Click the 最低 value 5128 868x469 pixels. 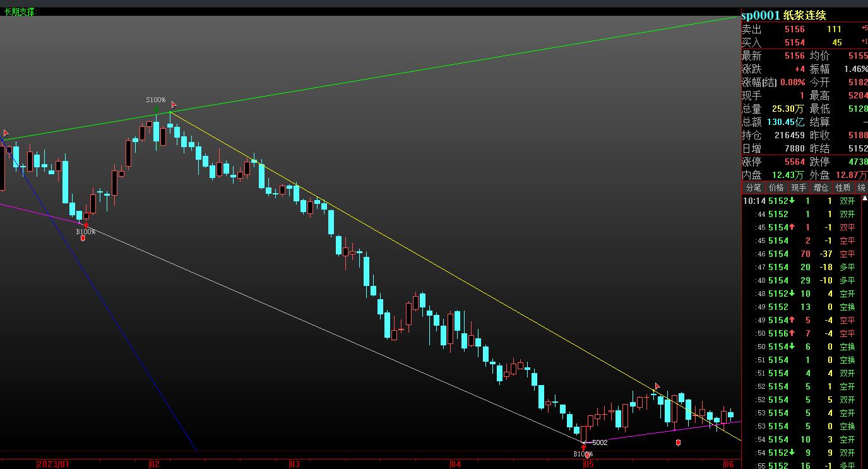[858, 109]
